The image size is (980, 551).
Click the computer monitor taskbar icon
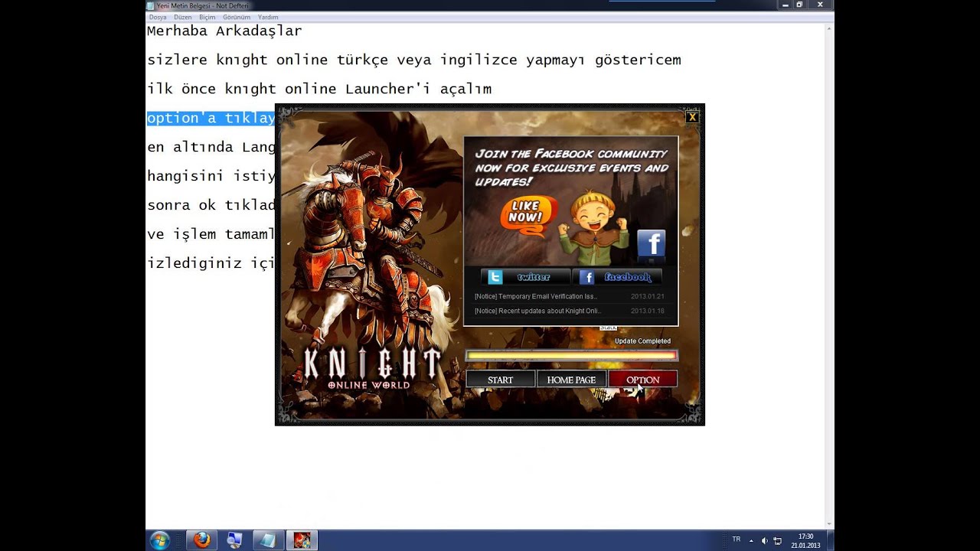pos(234,540)
